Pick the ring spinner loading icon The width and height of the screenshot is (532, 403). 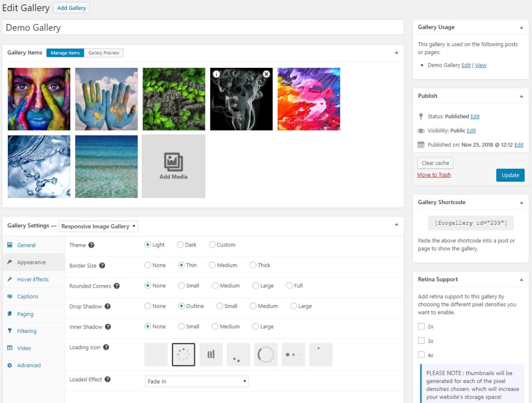point(266,355)
